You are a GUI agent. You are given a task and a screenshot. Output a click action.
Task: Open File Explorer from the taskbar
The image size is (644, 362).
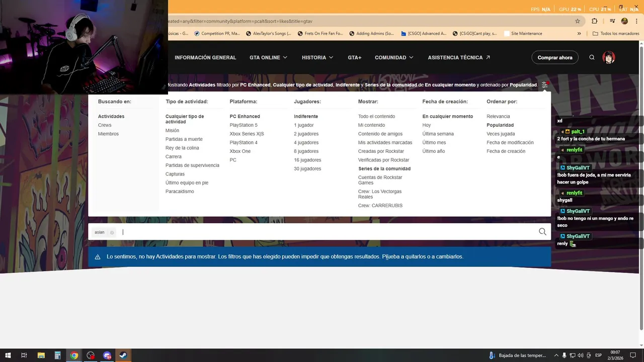[x=41, y=355]
